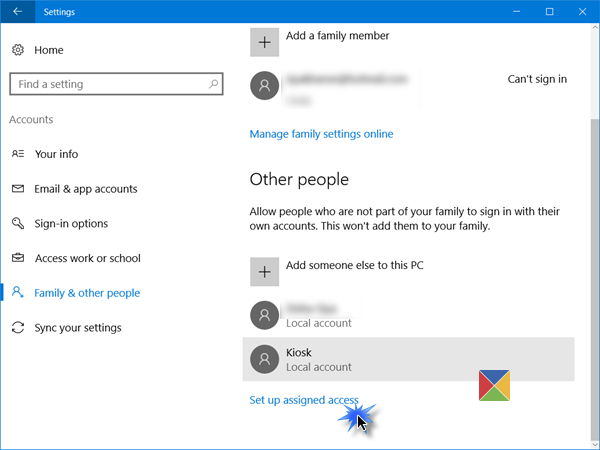Select Access work or school
Screen dimensions: 600x450
[88, 258]
